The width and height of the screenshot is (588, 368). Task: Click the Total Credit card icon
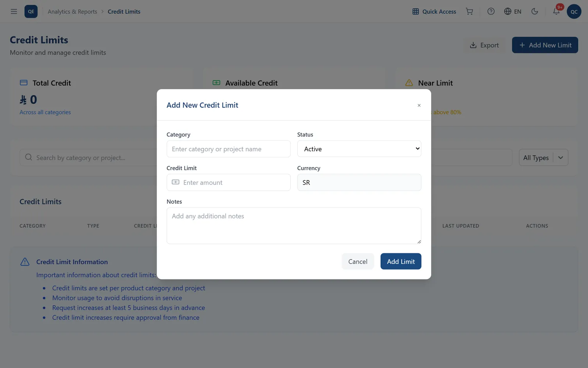pyautogui.click(x=24, y=83)
